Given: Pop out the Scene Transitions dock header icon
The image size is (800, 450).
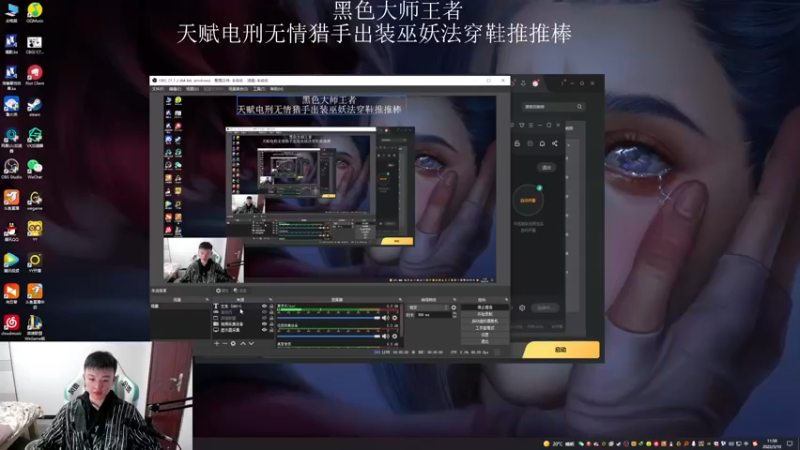Looking at the screenshot, I should click(x=454, y=299).
